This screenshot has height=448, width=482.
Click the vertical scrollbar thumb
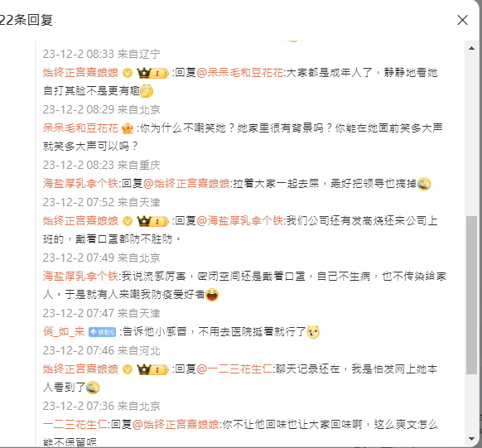pyautogui.click(x=471, y=295)
